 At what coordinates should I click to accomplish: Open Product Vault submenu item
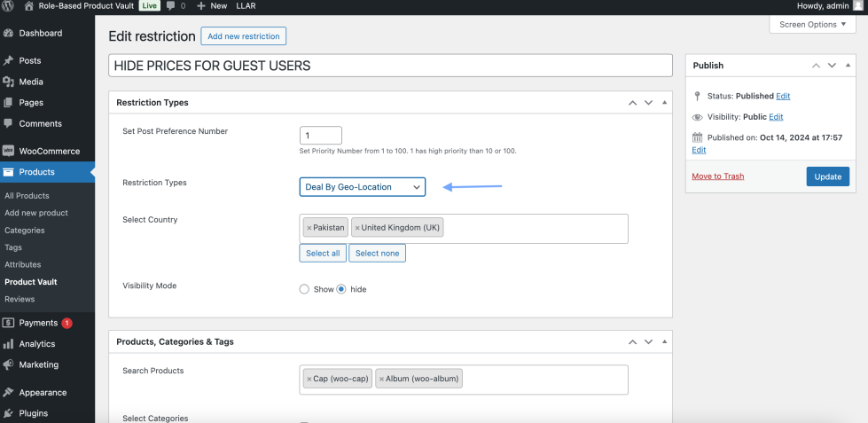(31, 282)
